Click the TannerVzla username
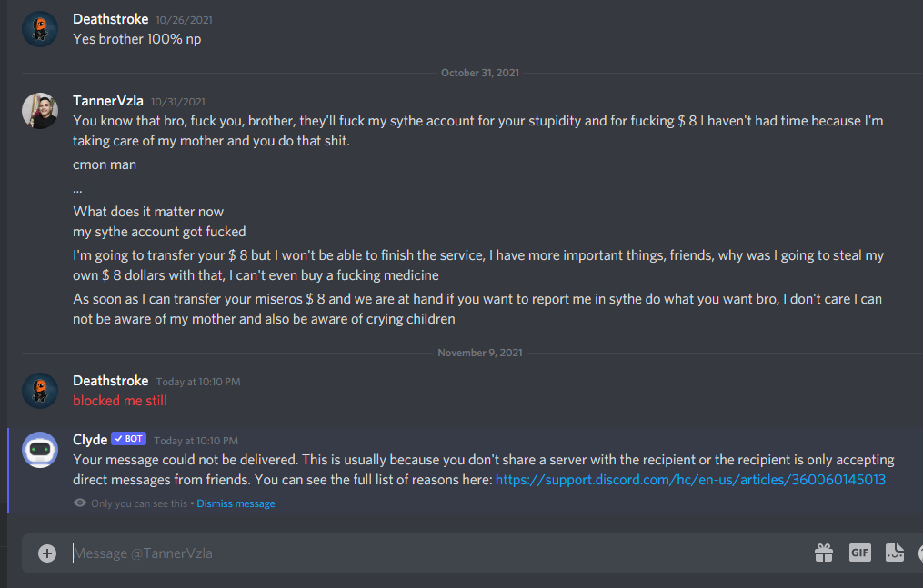The width and height of the screenshot is (923, 588). pos(108,101)
